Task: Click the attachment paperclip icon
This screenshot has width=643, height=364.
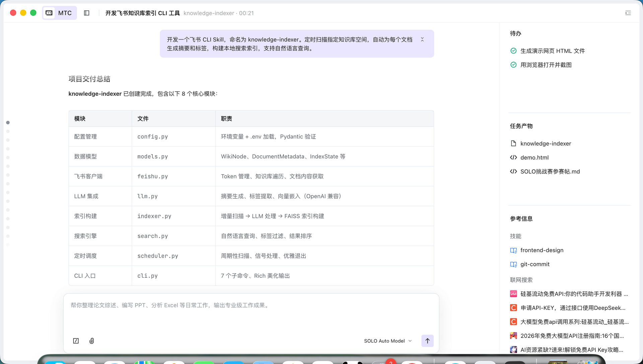Action: (91, 341)
